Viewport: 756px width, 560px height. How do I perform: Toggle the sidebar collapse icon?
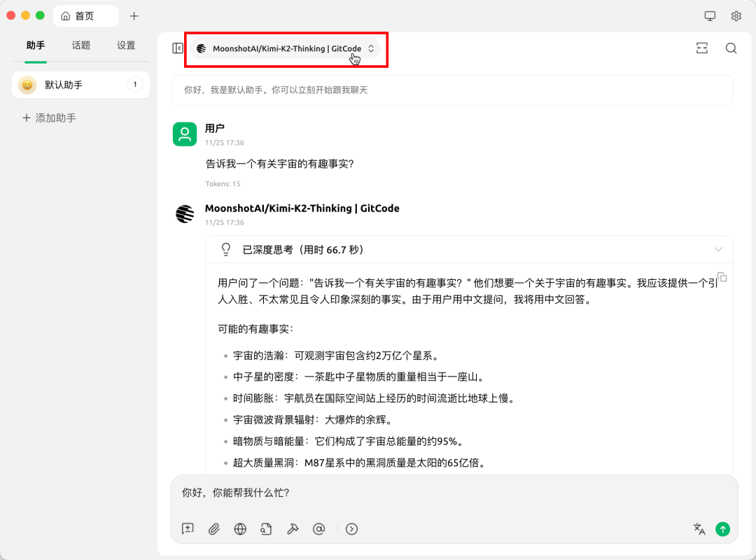[x=177, y=48]
